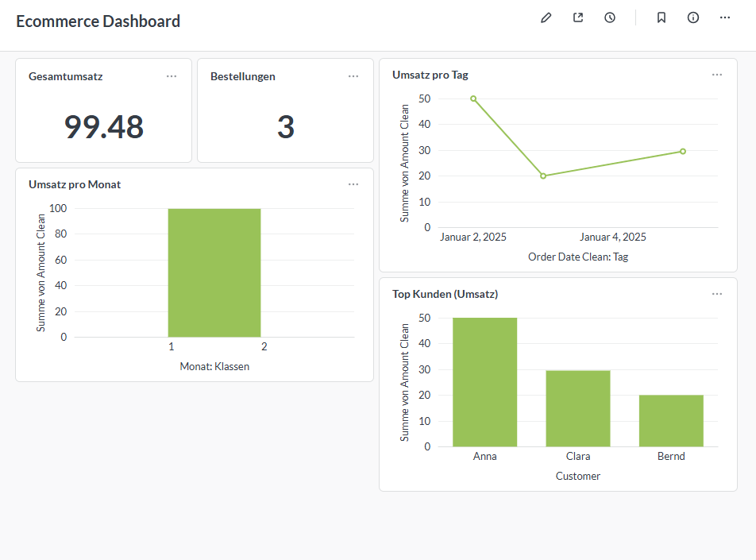Click the Ecommerce Dashboard heading

tap(98, 21)
